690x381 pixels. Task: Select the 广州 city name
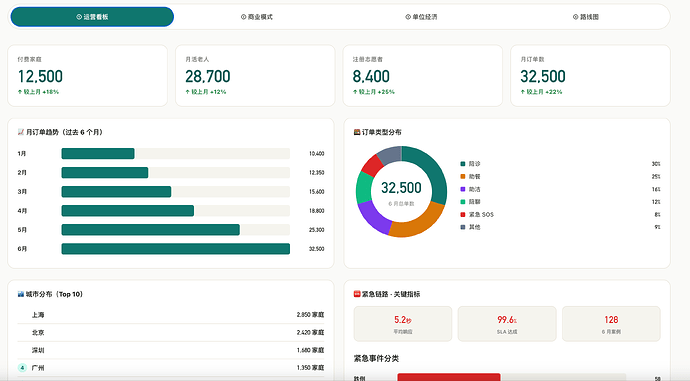[38, 368]
